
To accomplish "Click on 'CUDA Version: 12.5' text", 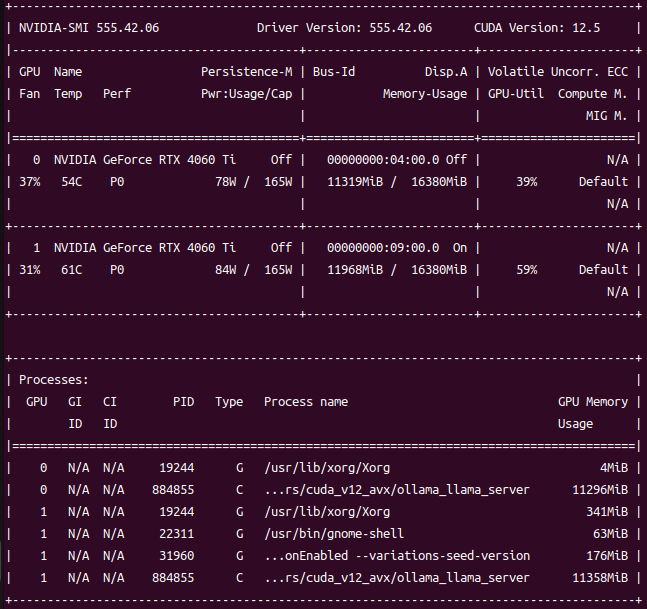I will (537, 28).
